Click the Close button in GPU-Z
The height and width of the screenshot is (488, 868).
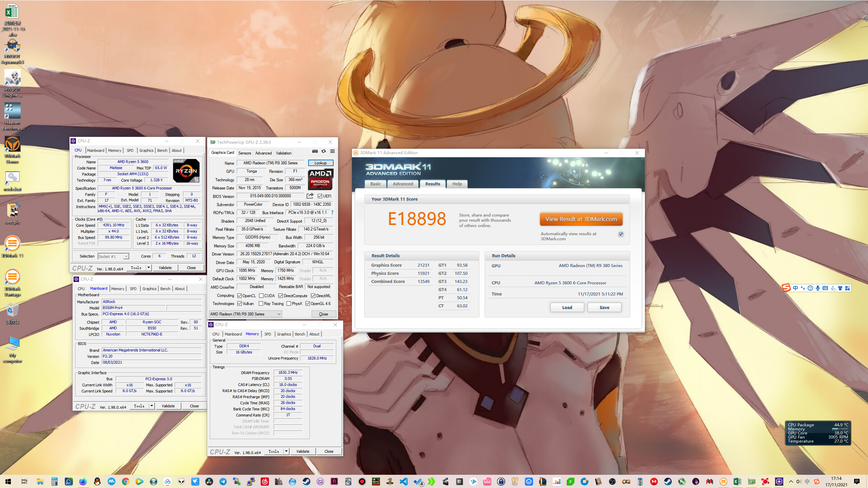[323, 314]
